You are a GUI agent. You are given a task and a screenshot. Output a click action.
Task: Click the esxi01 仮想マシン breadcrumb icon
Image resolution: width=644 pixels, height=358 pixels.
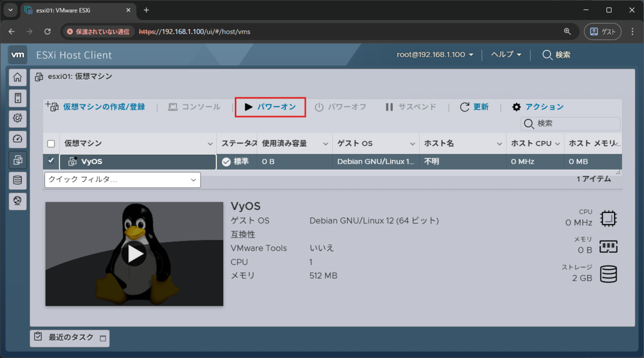coord(39,77)
